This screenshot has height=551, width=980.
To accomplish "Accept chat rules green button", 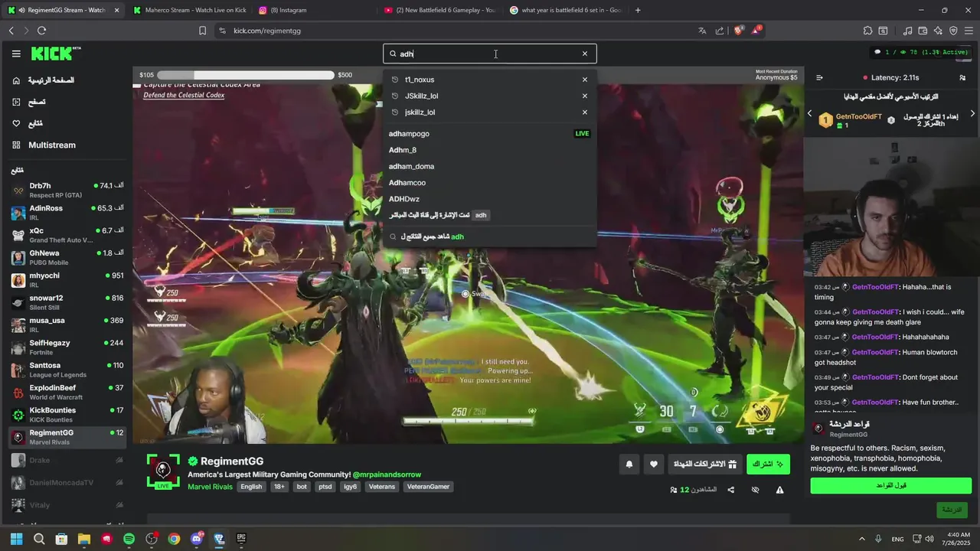I will (891, 485).
